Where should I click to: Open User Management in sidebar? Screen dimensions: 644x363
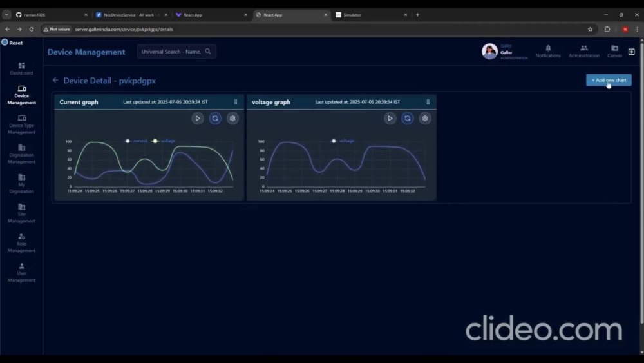(x=21, y=273)
